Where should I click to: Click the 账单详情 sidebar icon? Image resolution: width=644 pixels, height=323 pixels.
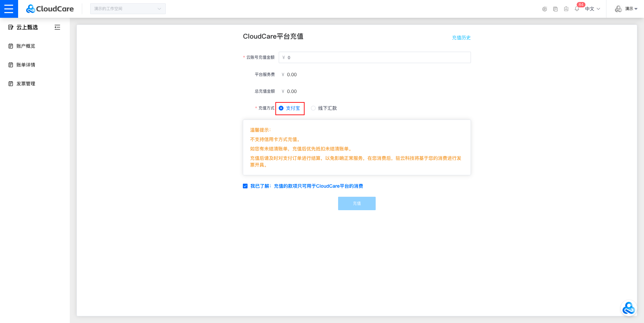click(11, 65)
